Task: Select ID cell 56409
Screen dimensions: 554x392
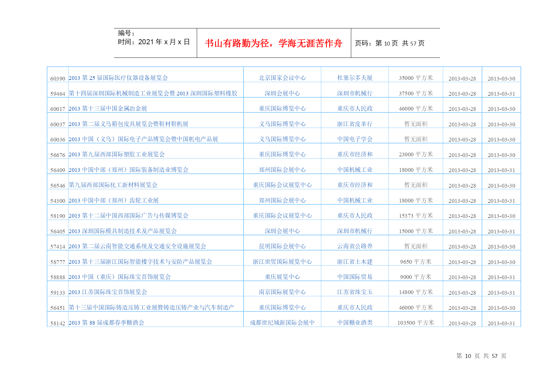Action: (x=58, y=170)
